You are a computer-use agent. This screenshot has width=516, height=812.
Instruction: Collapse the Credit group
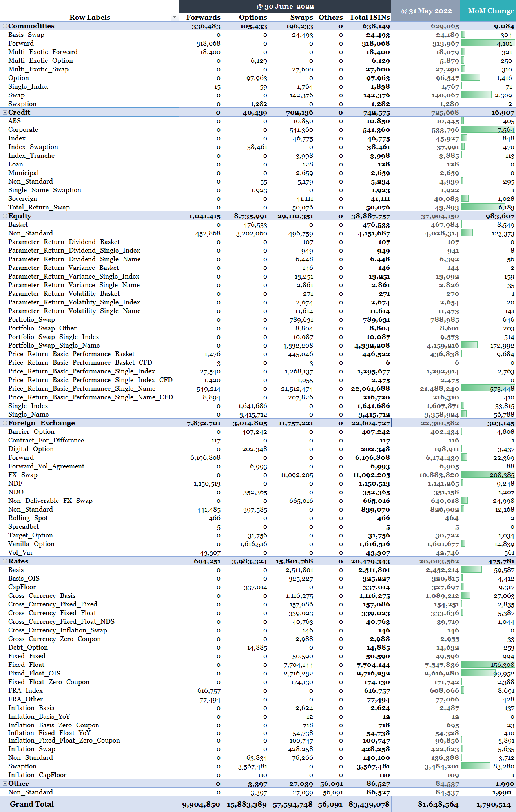pos(5,113)
